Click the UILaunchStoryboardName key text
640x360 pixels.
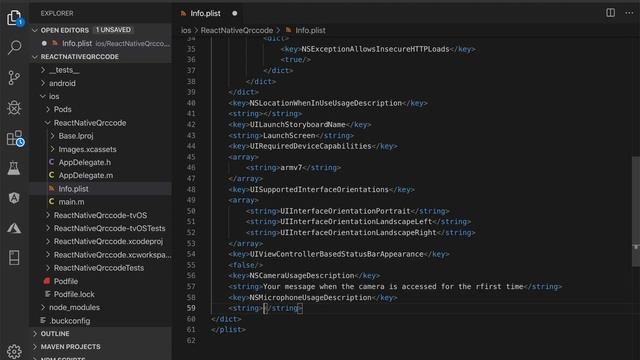[x=297, y=124]
